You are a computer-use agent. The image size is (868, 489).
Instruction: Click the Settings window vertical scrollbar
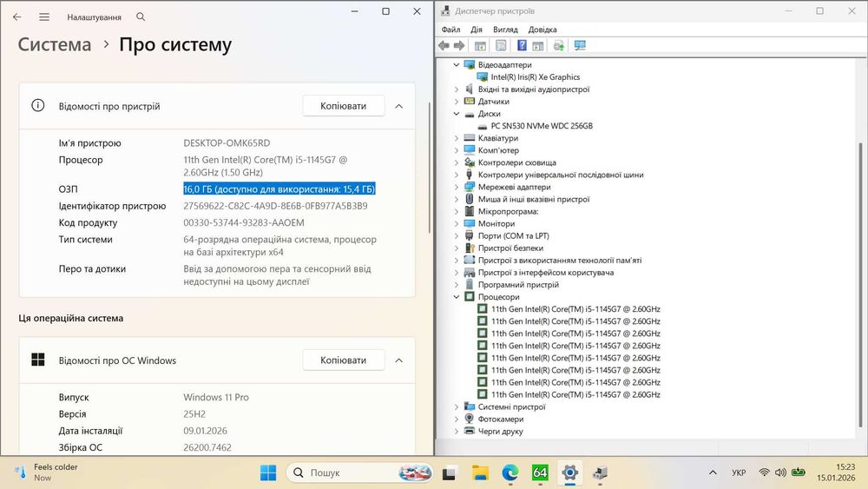click(x=430, y=168)
